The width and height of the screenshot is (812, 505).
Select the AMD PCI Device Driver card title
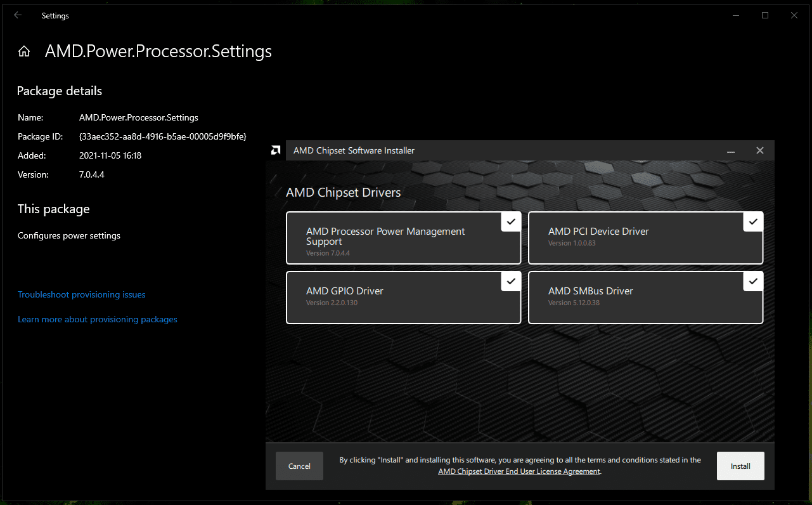tap(598, 232)
